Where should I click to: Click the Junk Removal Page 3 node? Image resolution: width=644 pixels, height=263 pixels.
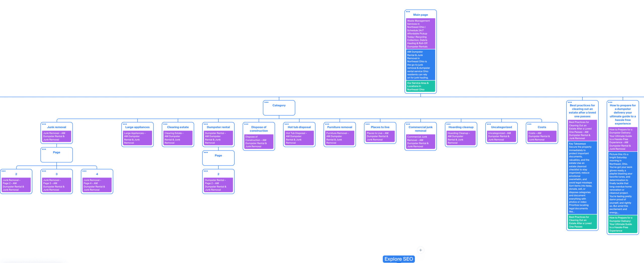[x=56, y=181]
